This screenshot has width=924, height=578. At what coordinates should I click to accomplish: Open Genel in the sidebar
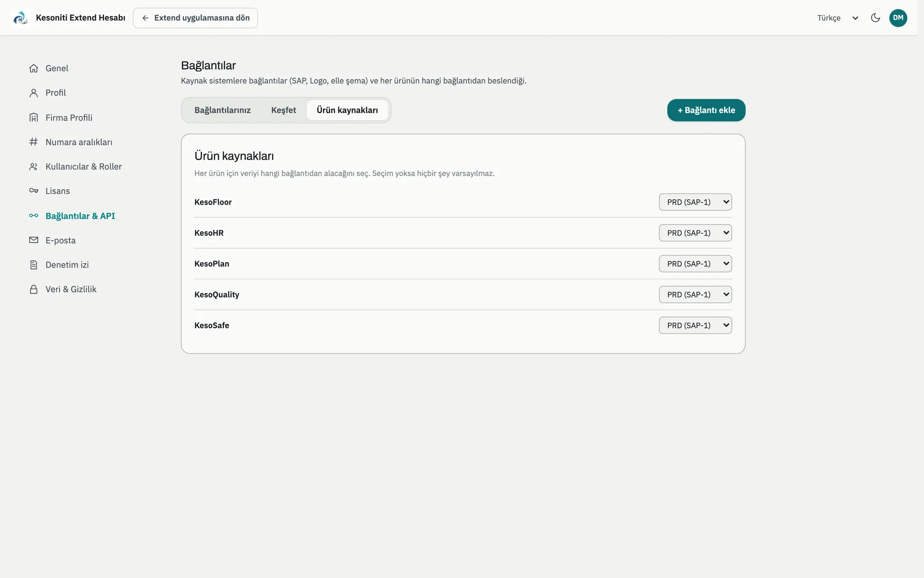pyautogui.click(x=57, y=68)
